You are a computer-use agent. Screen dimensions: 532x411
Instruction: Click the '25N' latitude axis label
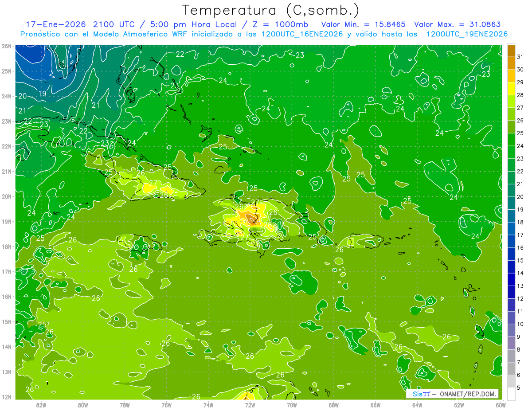pos(7,71)
